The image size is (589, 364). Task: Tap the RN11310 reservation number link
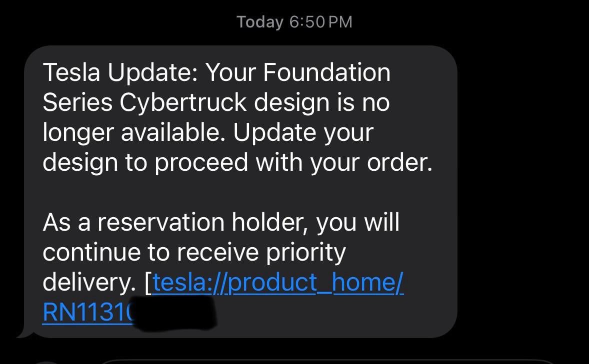coord(87,313)
